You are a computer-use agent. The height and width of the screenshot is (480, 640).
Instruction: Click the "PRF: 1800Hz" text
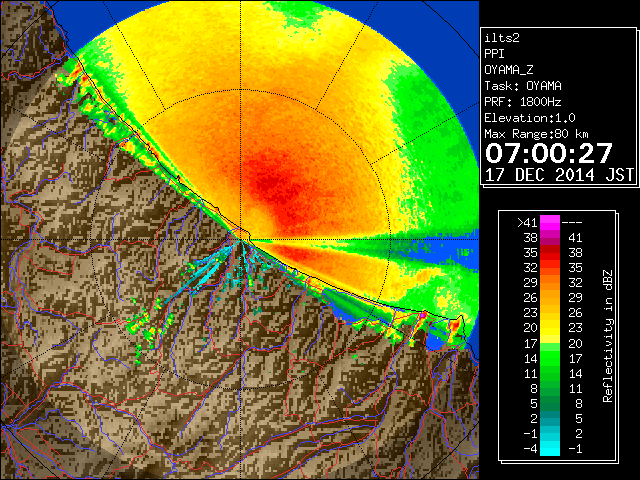[x=523, y=102]
